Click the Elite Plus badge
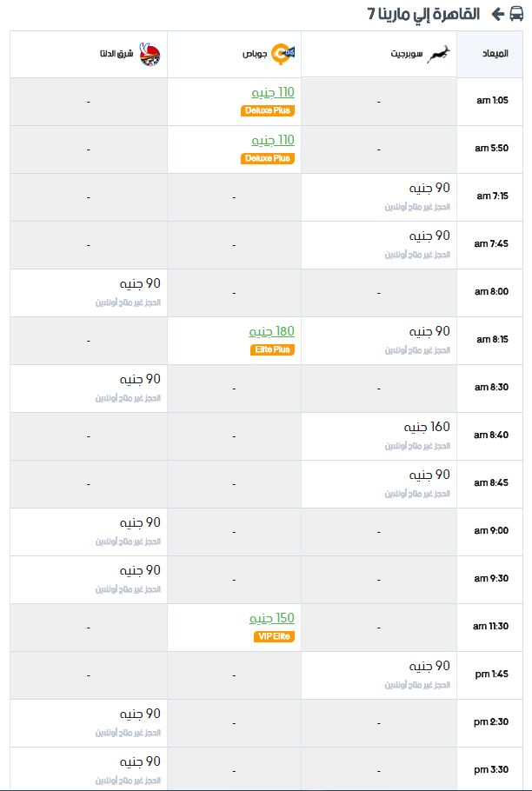The image size is (532, 791). (272, 349)
